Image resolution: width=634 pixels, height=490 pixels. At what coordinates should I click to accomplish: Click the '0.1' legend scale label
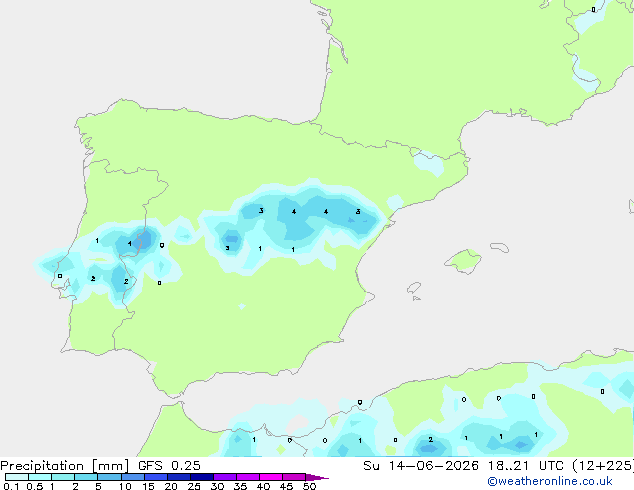coord(11,486)
